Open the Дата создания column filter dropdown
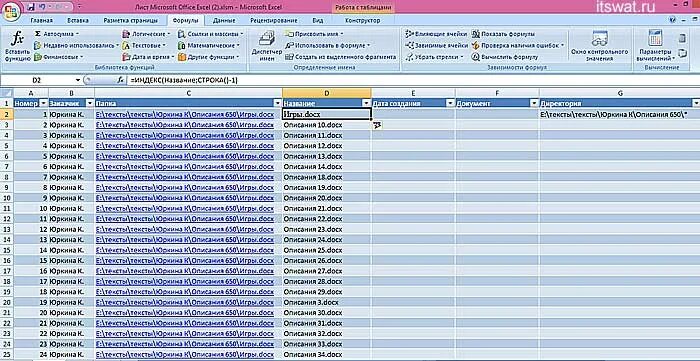This screenshot has width=700, height=361. point(450,104)
